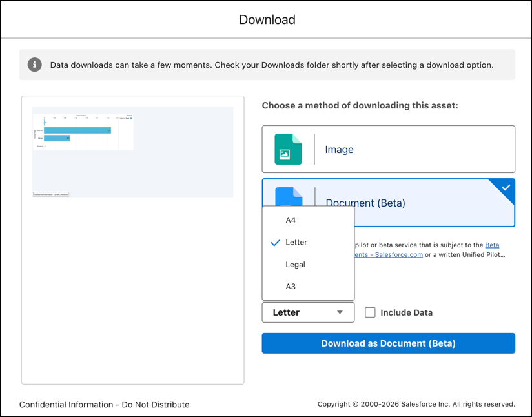Click the Download dialog title

[x=267, y=19]
